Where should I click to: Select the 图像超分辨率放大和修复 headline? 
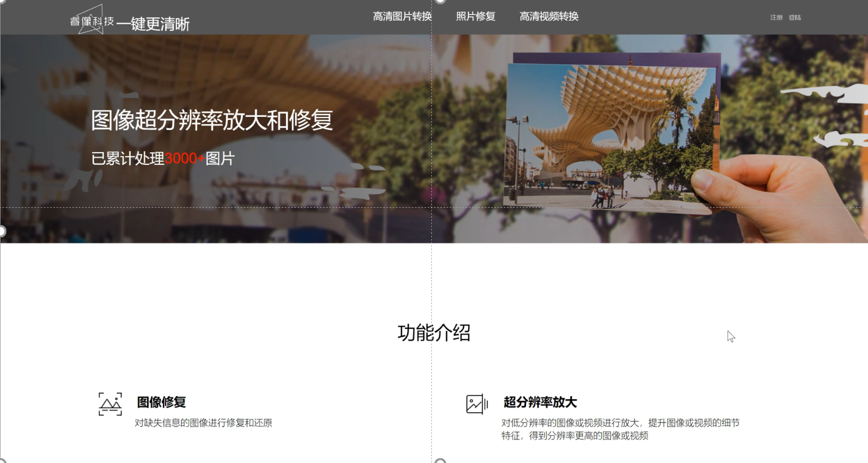click(211, 121)
